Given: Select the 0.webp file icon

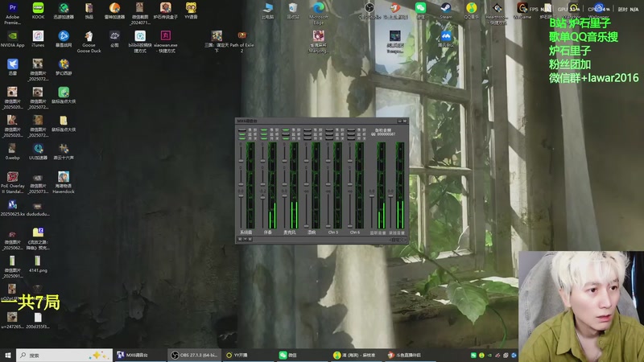Looking at the screenshot, I should (x=12, y=149).
